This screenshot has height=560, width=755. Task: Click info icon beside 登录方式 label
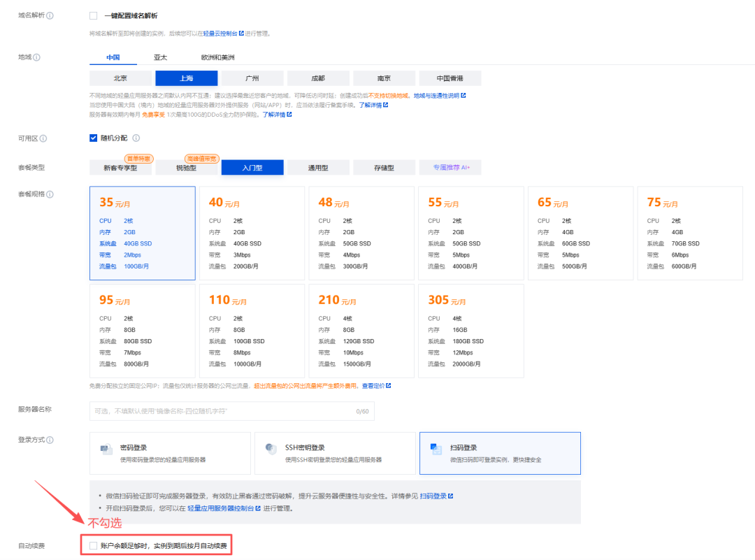click(50, 440)
